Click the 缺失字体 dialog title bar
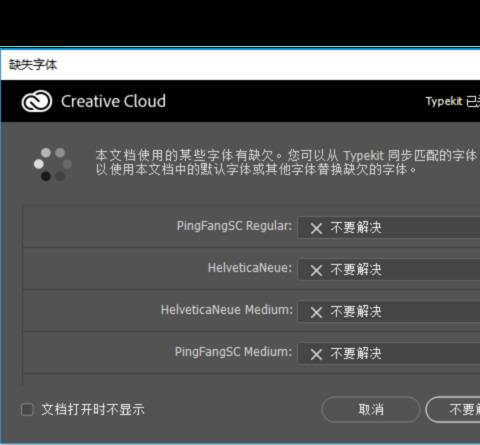 (x=240, y=65)
